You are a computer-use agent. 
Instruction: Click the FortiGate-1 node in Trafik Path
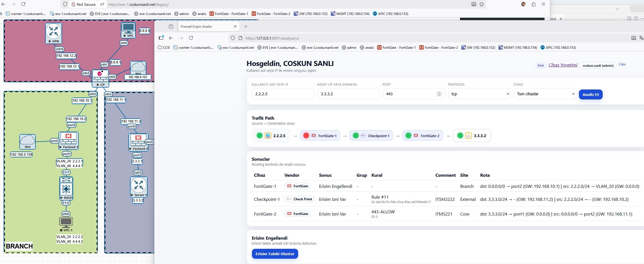click(320, 136)
